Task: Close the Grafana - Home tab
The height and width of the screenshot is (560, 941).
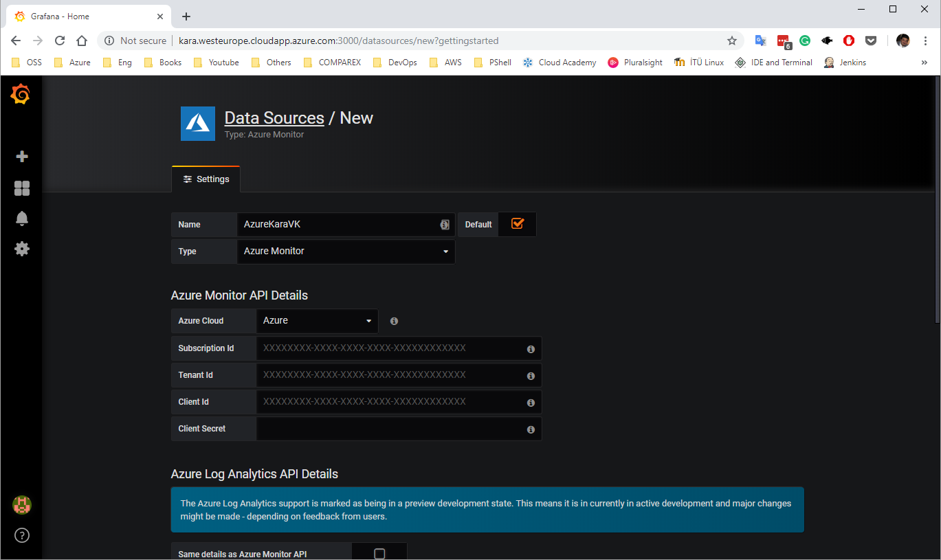Action: coord(159,16)
